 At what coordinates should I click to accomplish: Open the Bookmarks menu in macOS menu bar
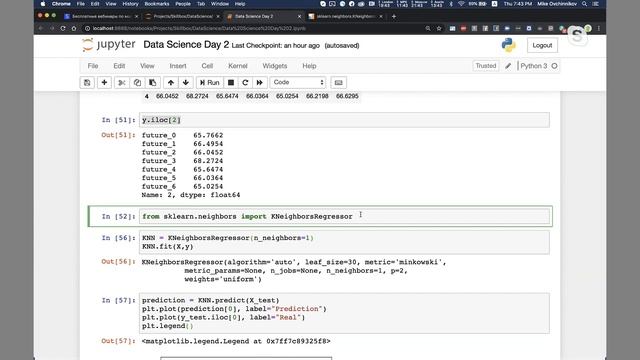coord(157,4)
